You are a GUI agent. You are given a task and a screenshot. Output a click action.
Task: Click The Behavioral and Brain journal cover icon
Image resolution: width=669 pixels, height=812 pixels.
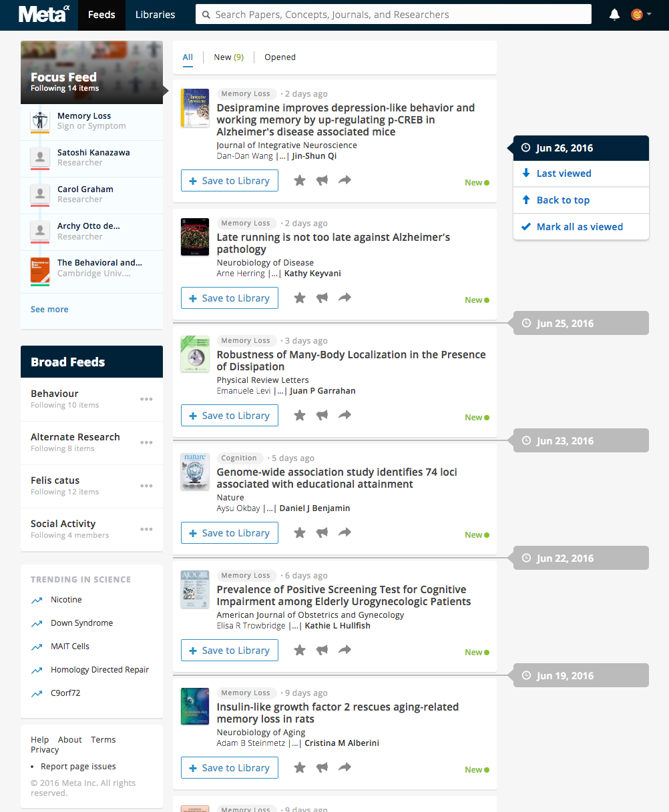point(40,272)
